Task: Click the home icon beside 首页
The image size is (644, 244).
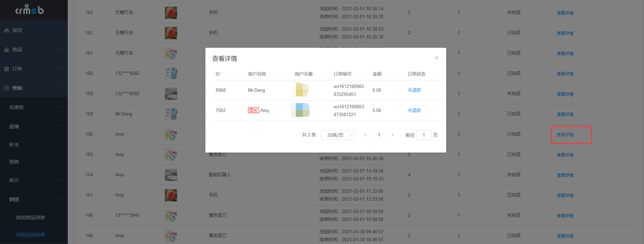Action: 7,30
